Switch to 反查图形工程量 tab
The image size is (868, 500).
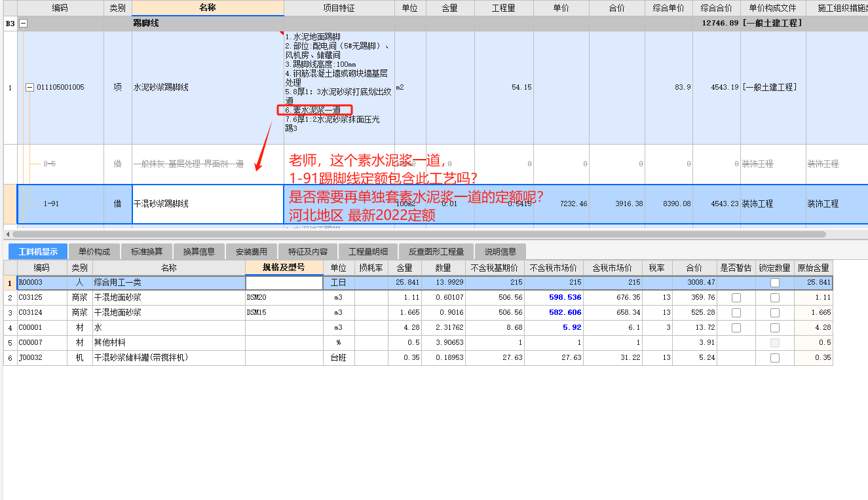pos(436,251)
